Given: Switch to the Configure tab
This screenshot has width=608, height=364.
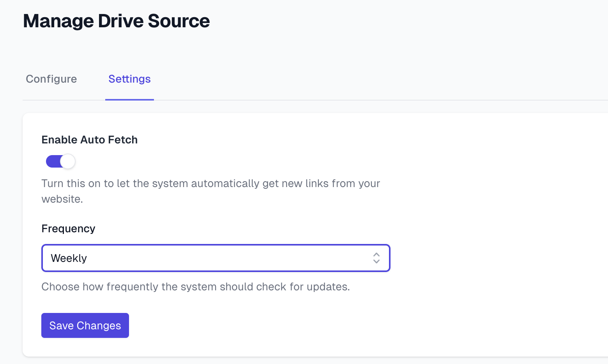Looking at the screenshot, I should (x=51, y=79).
